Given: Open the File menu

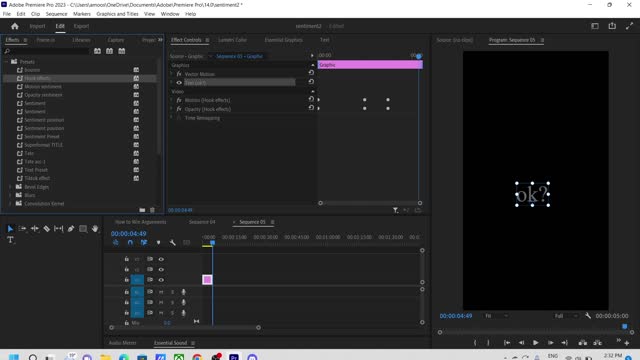Looking at the screenshot, I should point(7,14).
